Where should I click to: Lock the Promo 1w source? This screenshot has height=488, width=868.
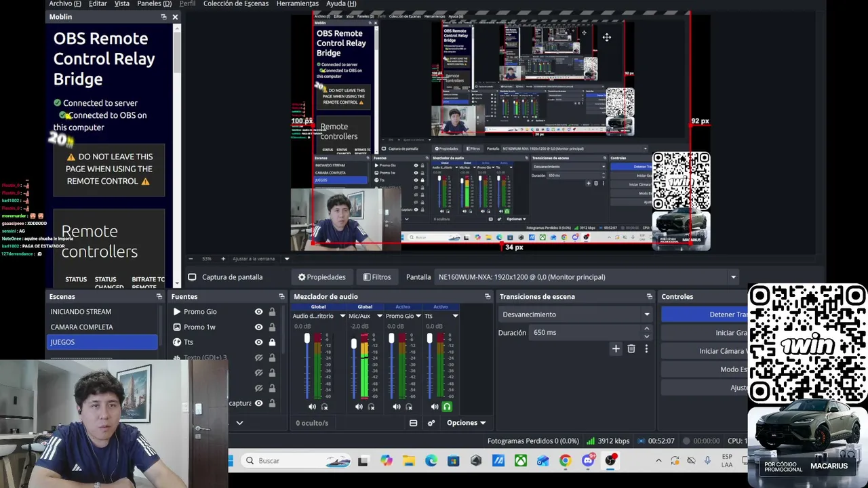(x=272, y=327)
